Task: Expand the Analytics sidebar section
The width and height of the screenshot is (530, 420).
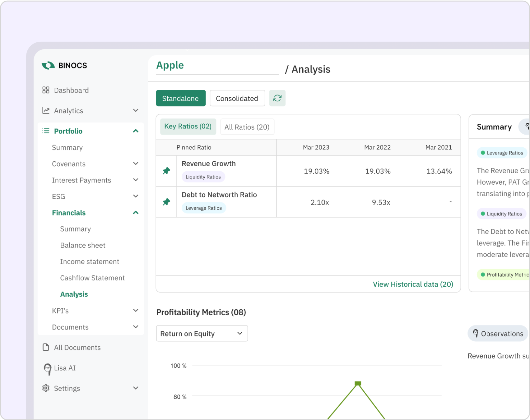Action: 136,111
